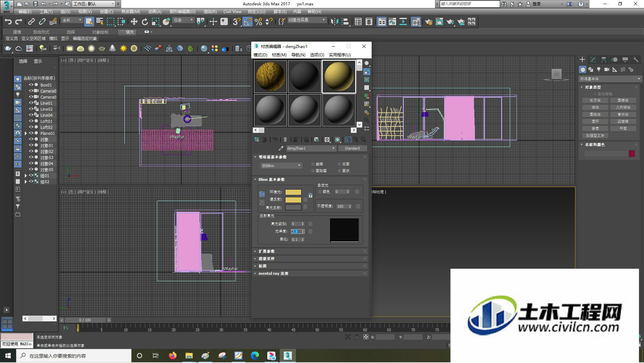The height and width of the screenshot is (363, 644).
Task: Open the dengZhao1 material name dropdown
Action: coord(311,148)
